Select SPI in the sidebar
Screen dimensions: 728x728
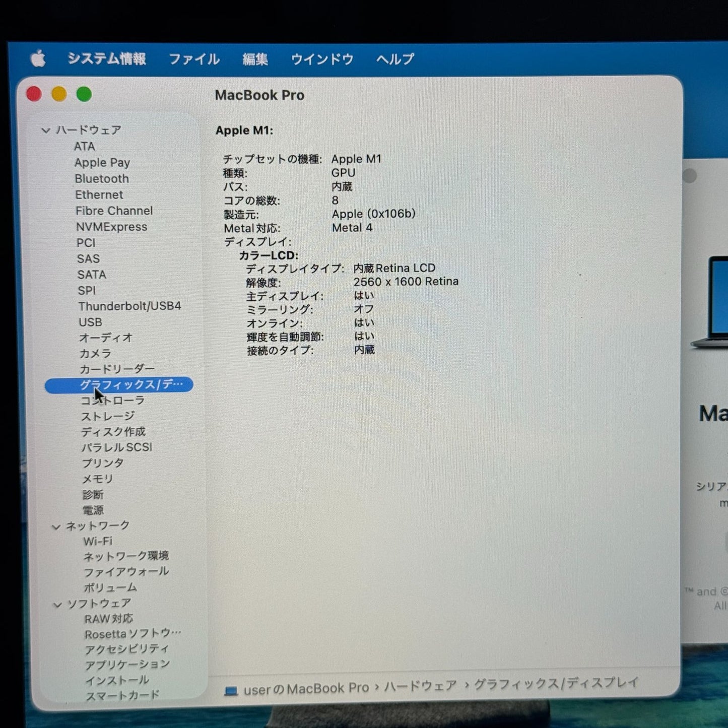[87, 291]
